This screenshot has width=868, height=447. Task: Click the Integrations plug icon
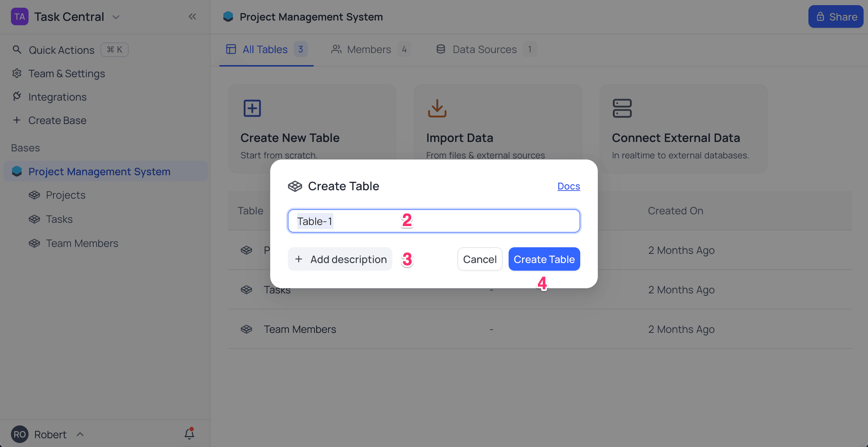click(x=17, y=96)
